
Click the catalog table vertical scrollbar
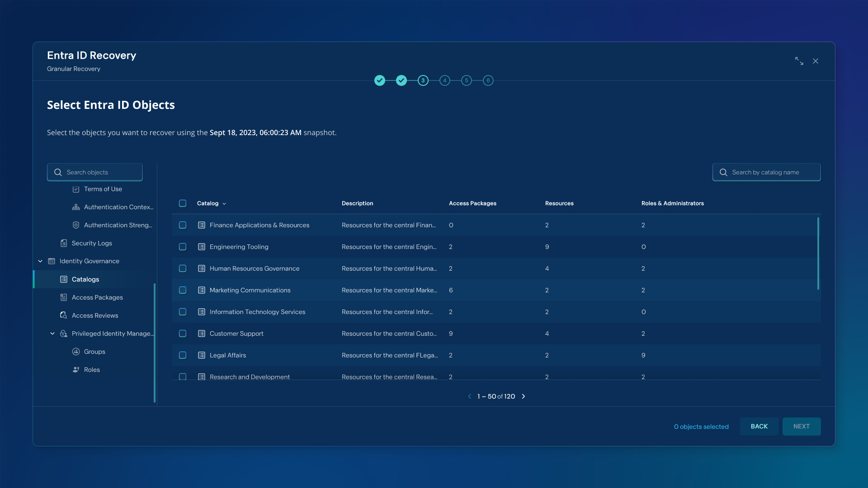tap(818, 254)
